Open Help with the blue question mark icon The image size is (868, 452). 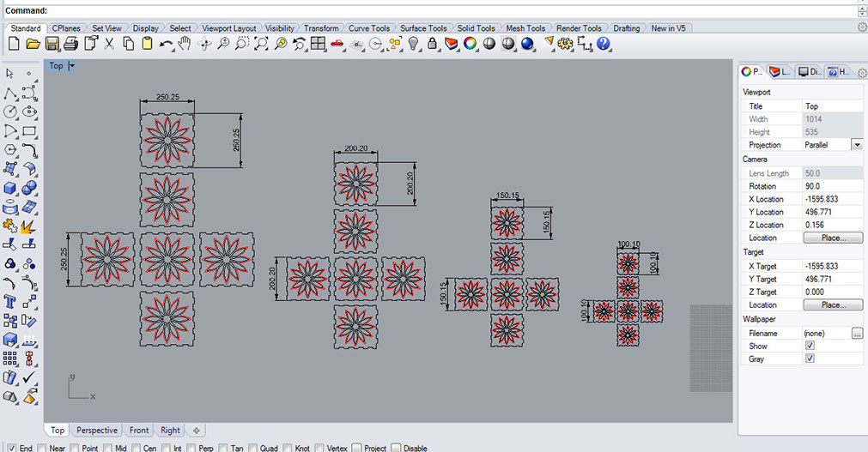tap(604, 44)
